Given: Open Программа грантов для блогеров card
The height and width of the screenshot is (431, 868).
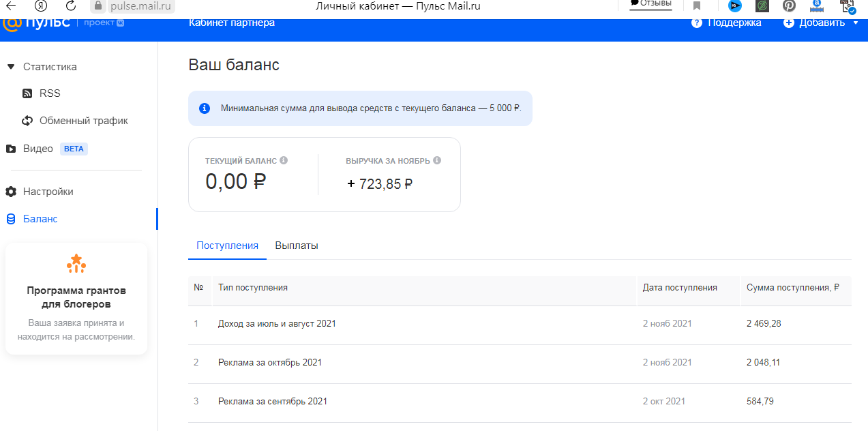Looking at the screenshot, I should coord(76,299).
